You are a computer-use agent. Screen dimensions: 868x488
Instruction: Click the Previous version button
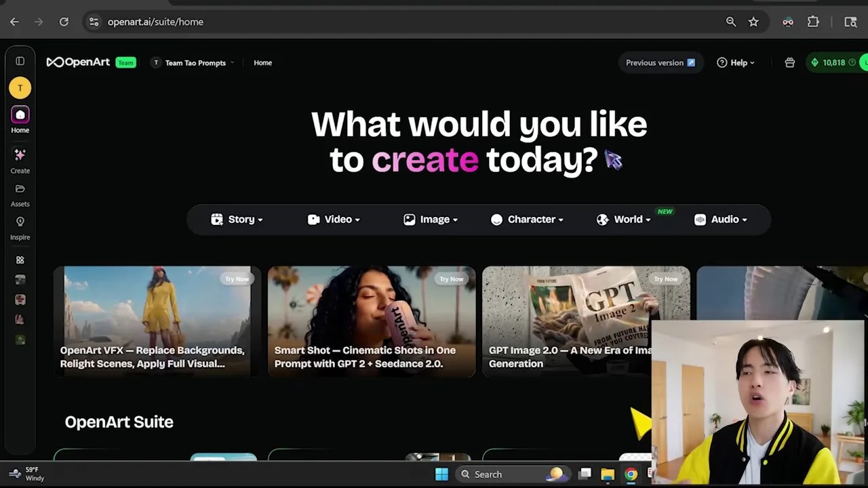660,62
